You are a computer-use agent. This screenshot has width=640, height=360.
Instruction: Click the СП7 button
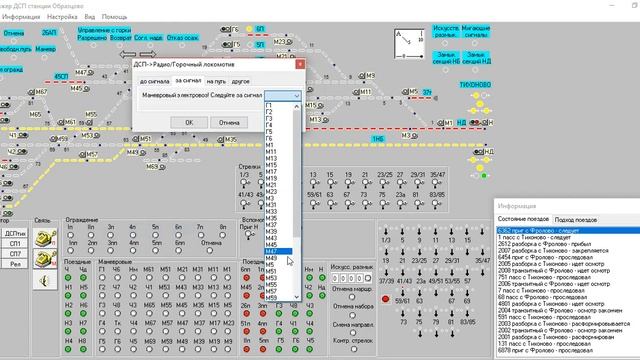pyautogui.click(x=15, y=254)
